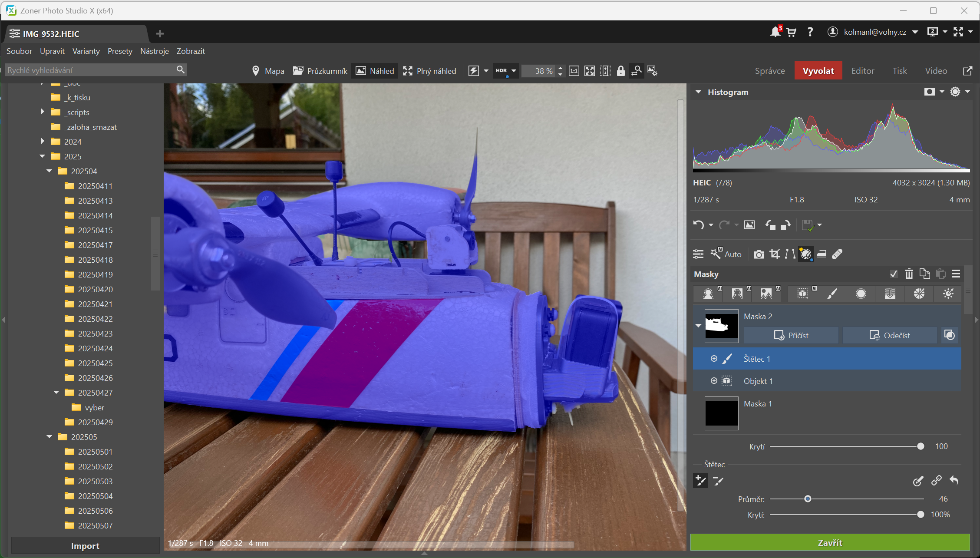This screenshot has width=980, height=558.
Task: Open the Nástroje menu
Action: [154, 51]
